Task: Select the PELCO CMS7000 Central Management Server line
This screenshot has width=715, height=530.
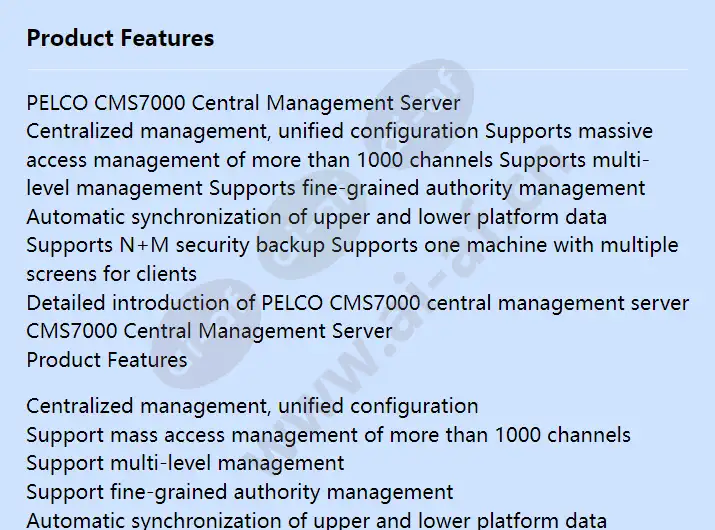Action: point(243,103)
